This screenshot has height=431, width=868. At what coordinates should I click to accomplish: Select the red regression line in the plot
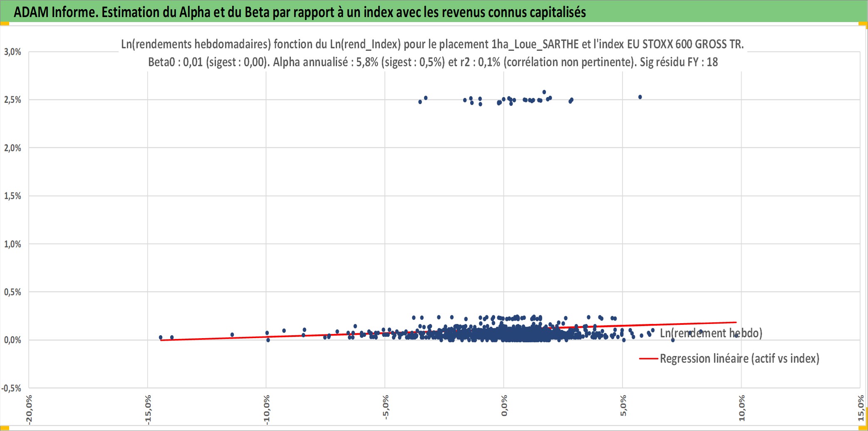click(449, 331)
